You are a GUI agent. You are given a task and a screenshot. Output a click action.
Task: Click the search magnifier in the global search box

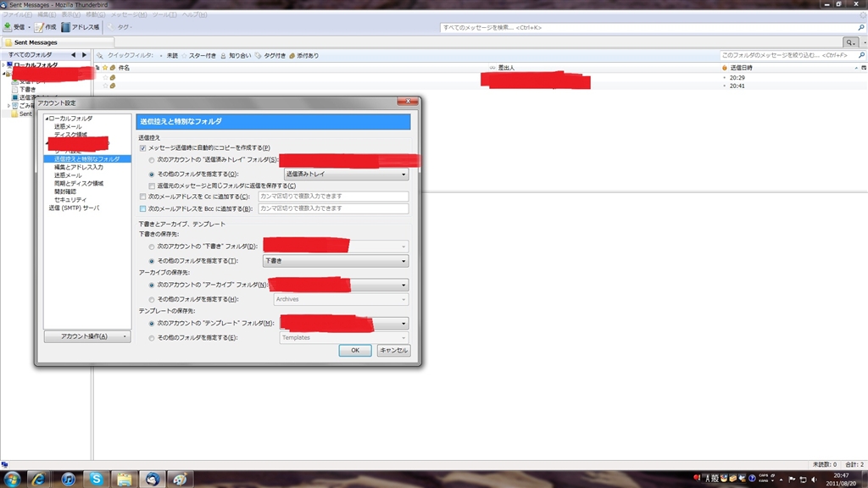861,27
